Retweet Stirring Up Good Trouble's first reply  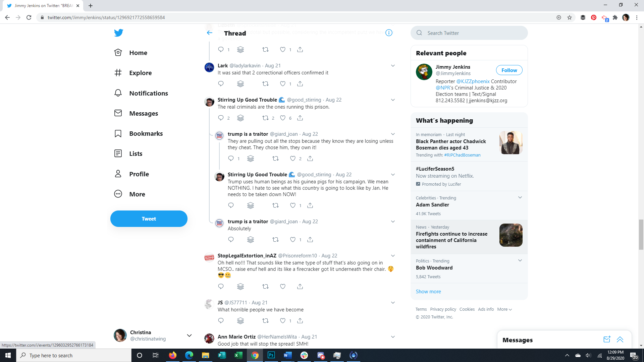click(265, 118)
